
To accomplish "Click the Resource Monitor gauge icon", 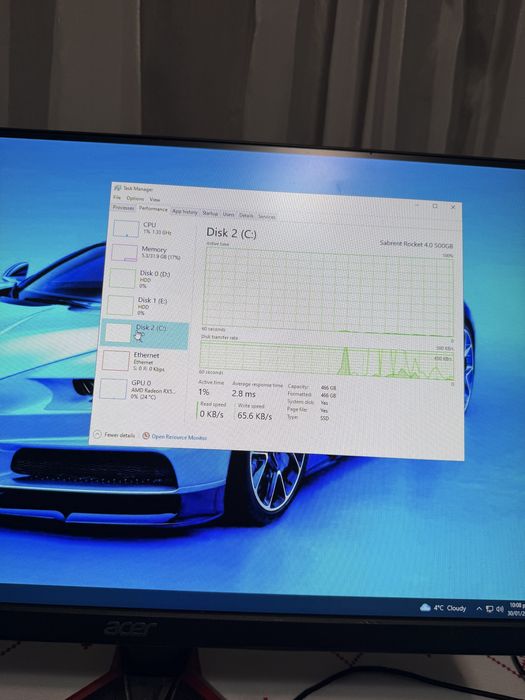I will (x=146, y=436).
